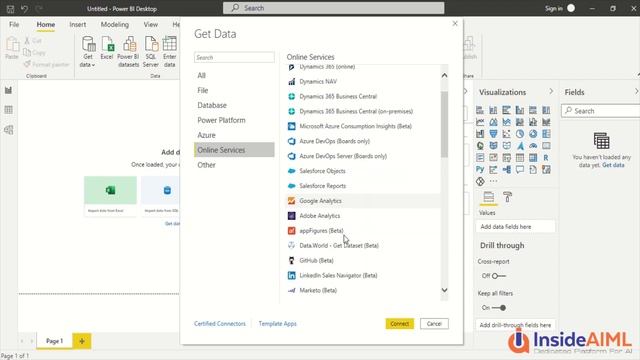Click the connector list scroll-up arrow
The image size is (640, 360).
[444, 75]
